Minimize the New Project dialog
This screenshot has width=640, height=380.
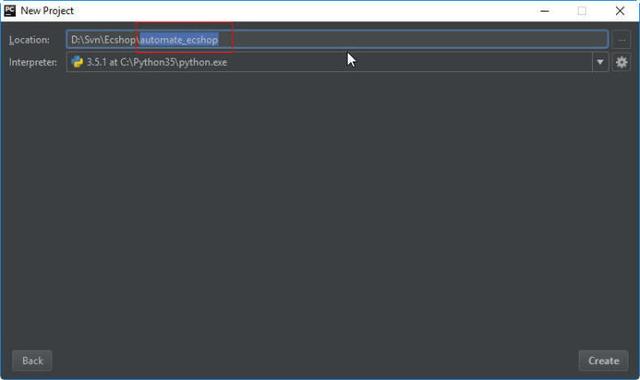click(x=544, y=11)
